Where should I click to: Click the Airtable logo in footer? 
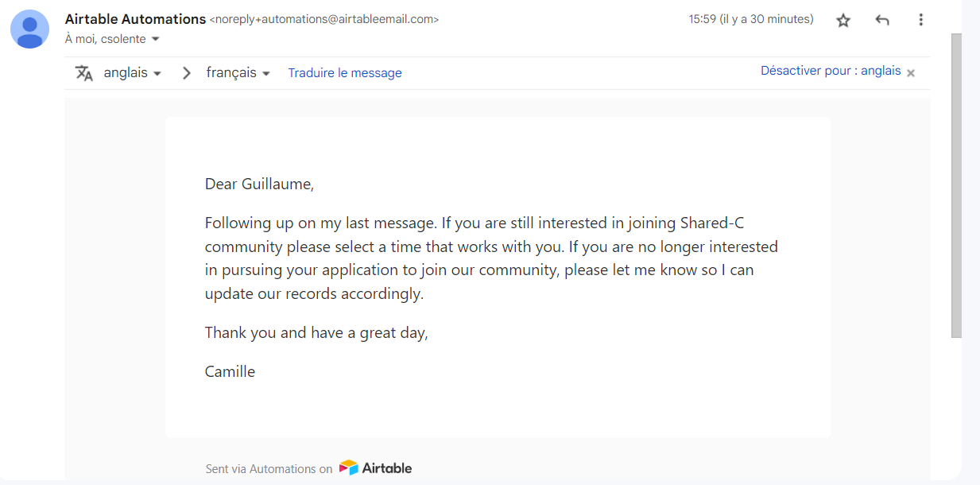[375, 468]
